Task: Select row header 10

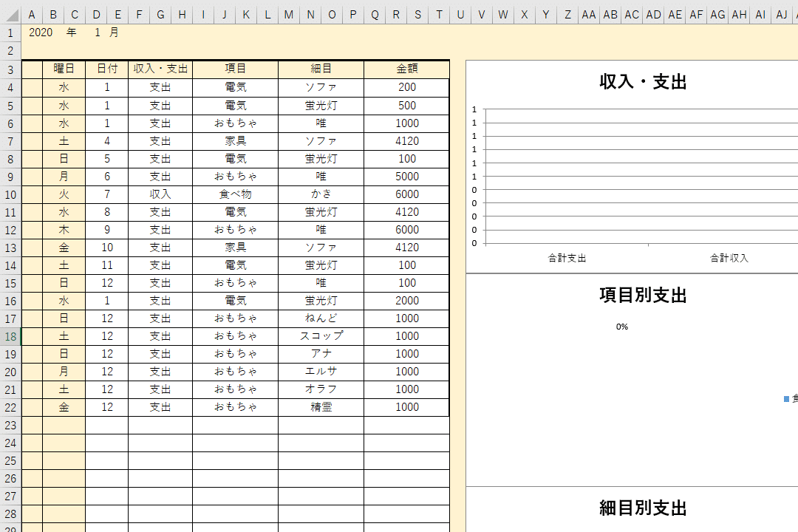Action: pos(10,195)
